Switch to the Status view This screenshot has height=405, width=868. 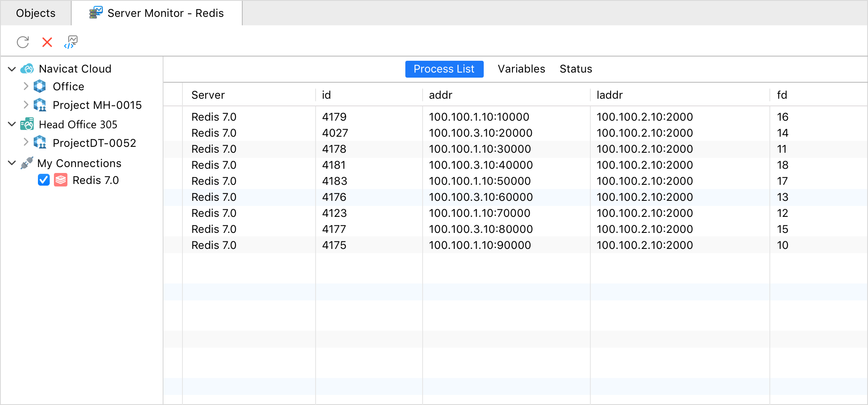point(576,69)
